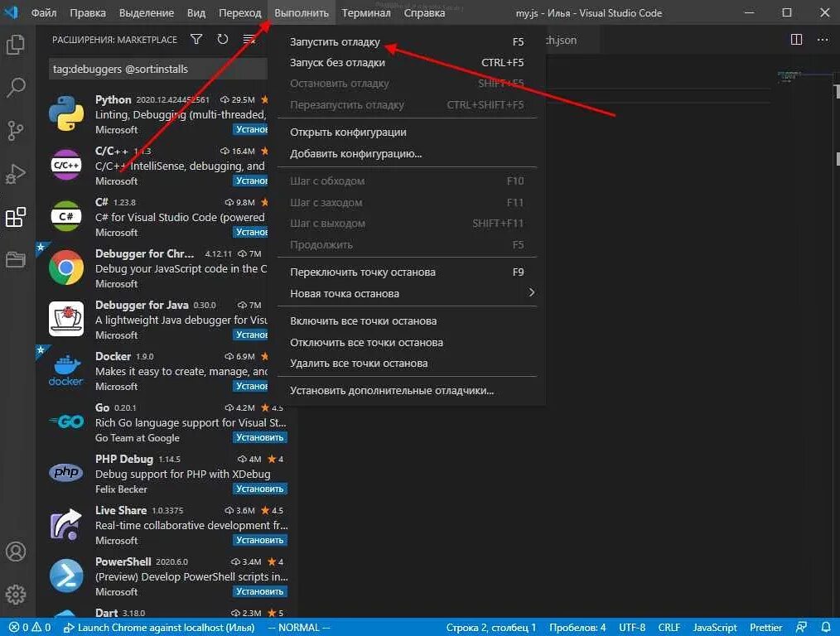
Task: Open the Правка menu
Action: (88, 13)
